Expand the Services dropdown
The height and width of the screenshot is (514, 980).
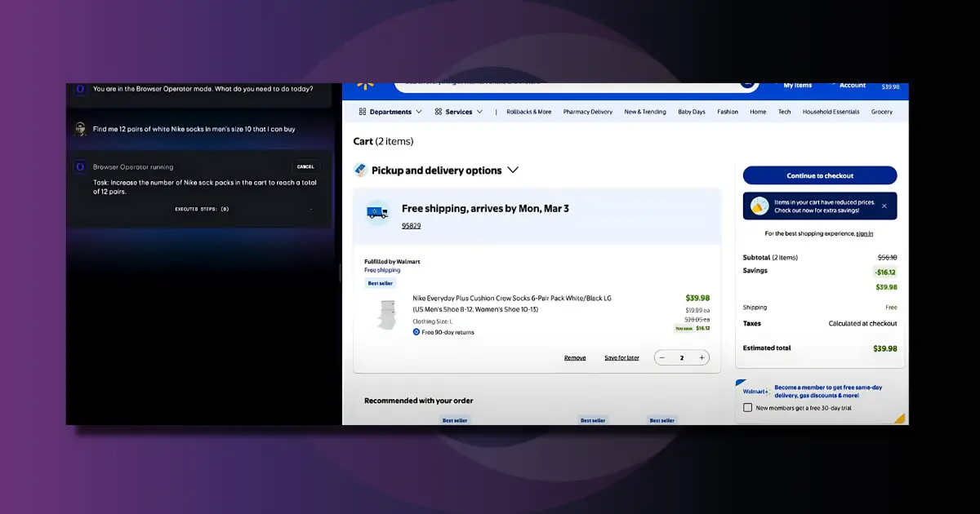click(x=480, y=111)
